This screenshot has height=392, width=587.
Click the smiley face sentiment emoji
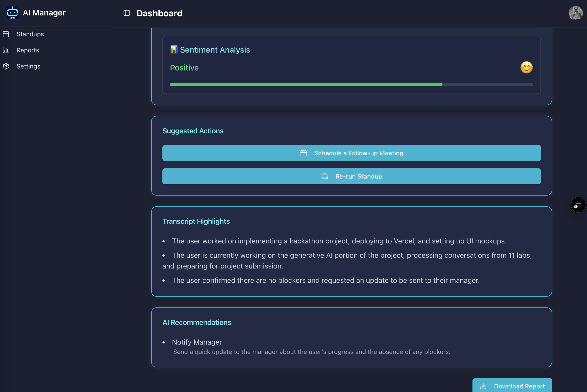[526, 68]
